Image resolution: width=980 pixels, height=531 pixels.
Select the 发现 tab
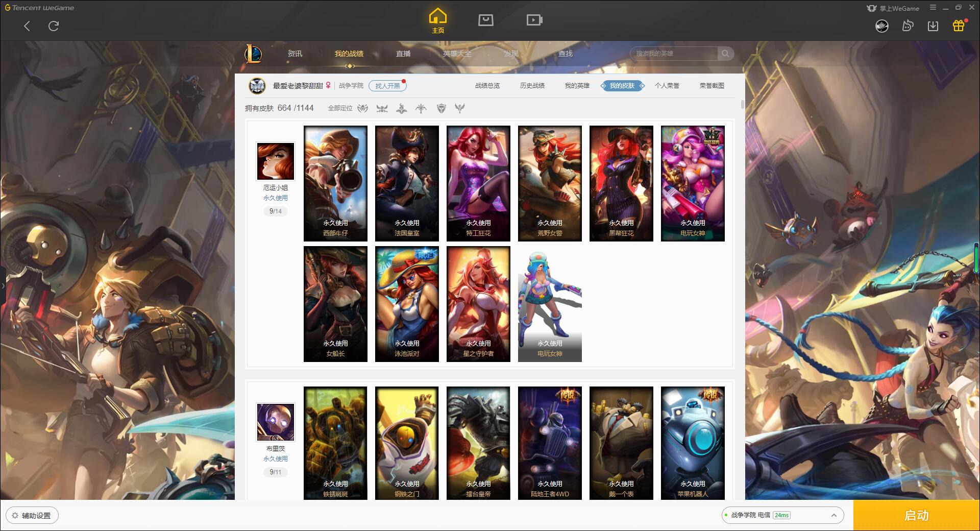click(x=511, y=54)
